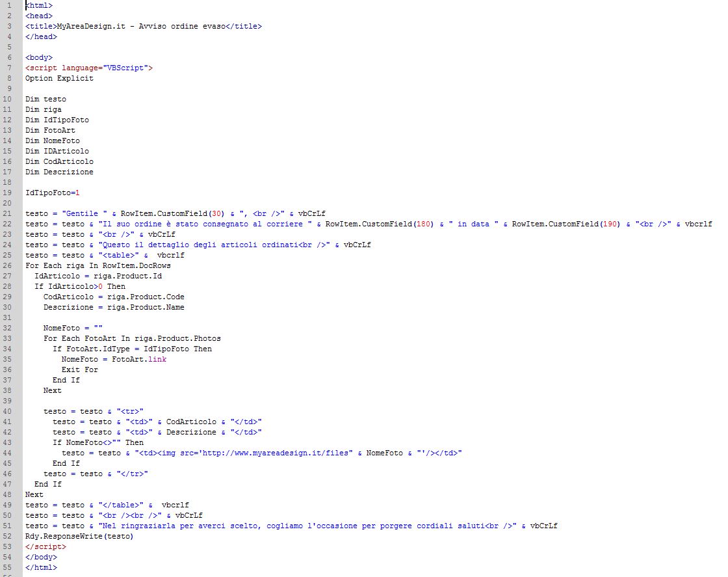Image resolution: width=728 pixels, height=577 pixels.
Task: Click 'If FotoArt.IdType = IdTipoFoto Then'
Action: point(133,349)
